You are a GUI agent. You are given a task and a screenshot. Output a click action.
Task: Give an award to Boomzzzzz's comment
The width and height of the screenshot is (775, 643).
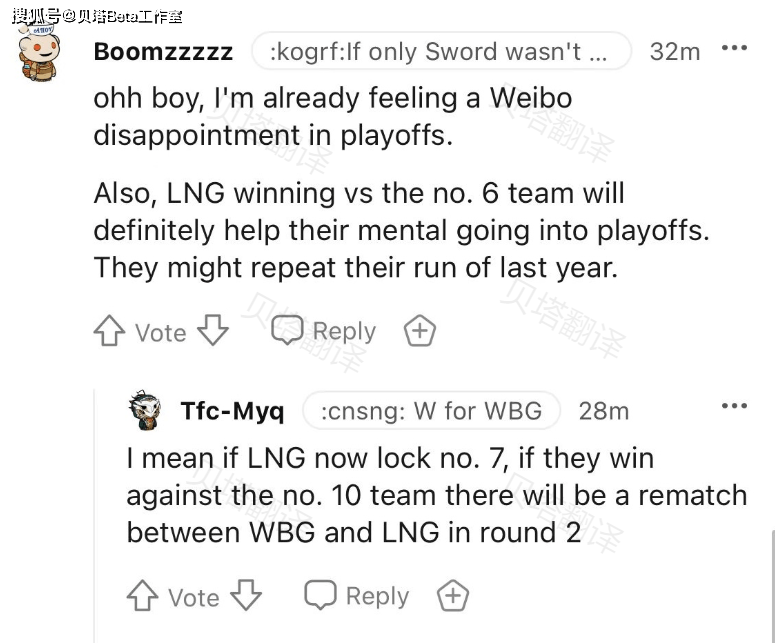(420, 330)
